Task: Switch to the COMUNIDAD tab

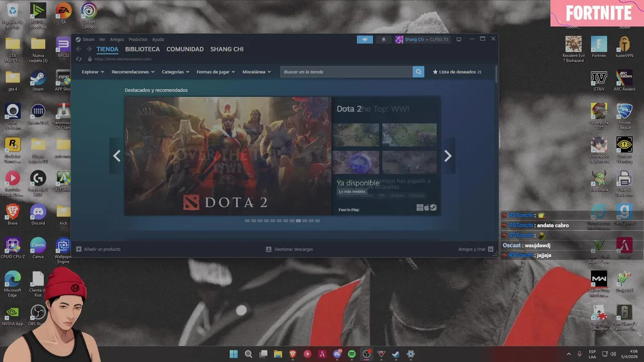Action: point(185,49)
